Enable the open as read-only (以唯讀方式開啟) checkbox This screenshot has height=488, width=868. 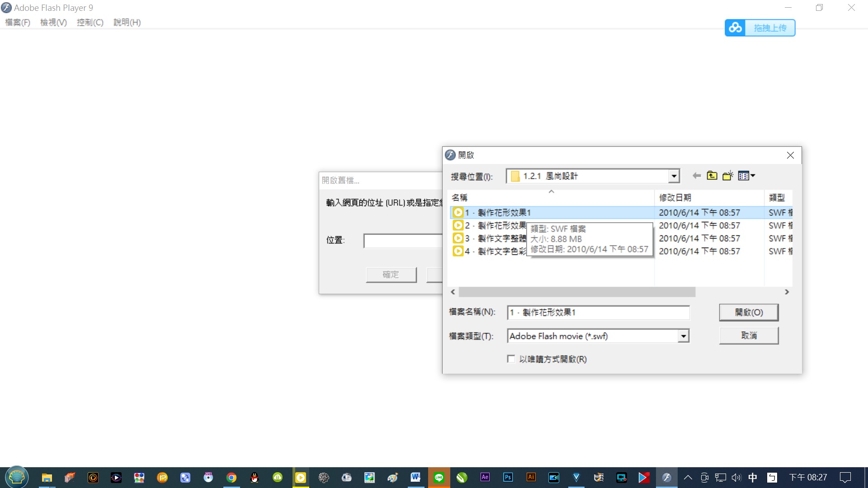(x=511, y=359)
